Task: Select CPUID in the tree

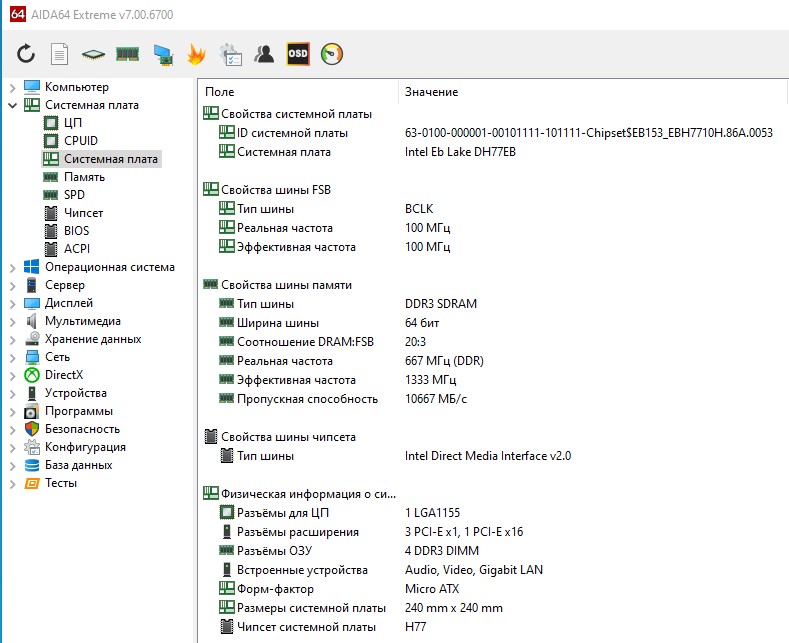Action: [81, 141]
